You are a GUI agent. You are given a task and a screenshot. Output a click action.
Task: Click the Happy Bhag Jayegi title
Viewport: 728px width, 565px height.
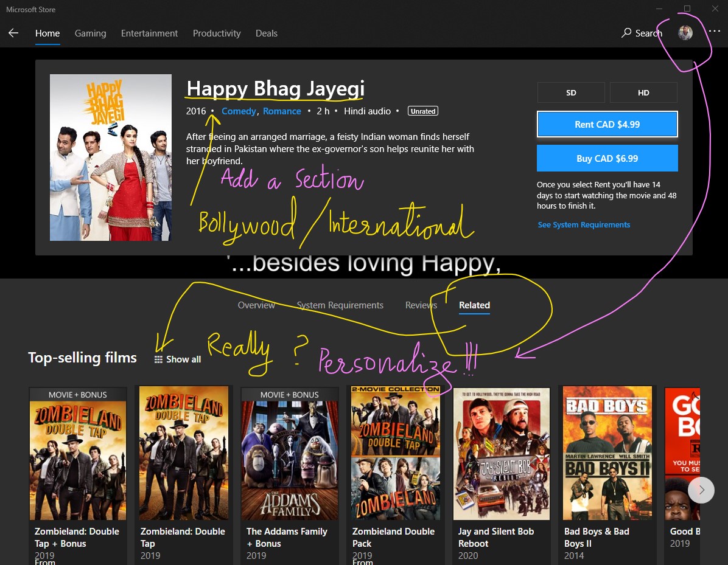(x=275, y=89)
